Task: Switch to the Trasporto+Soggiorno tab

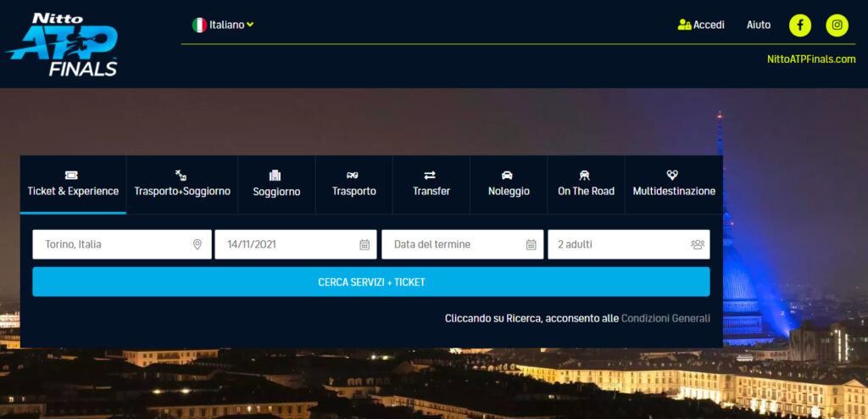Action: pyautogui.click(x=182, y=183)
